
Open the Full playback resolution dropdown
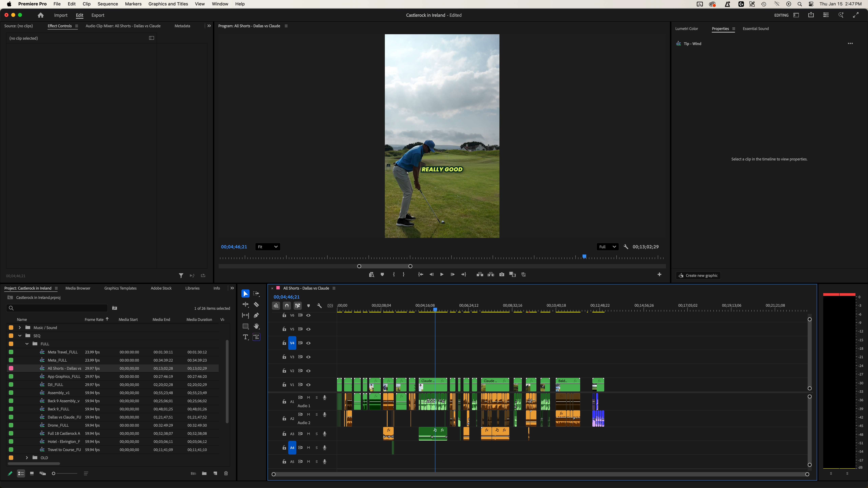tap(607, 247)
